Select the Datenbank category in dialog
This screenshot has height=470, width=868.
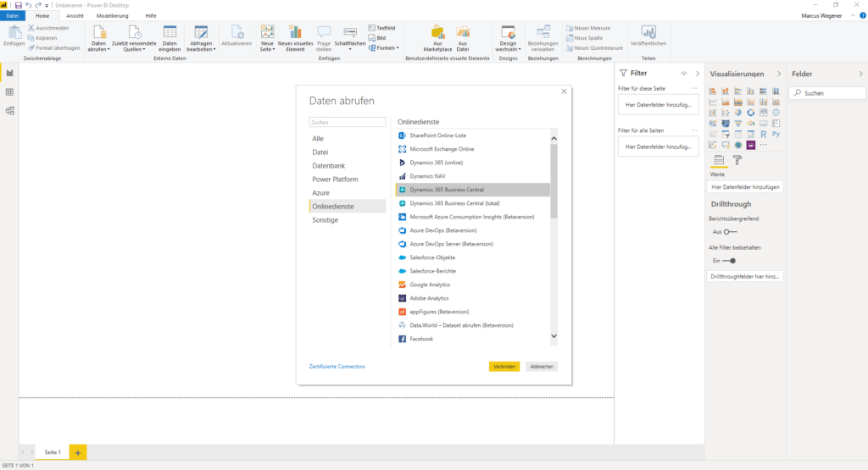(x=328, y=165)
